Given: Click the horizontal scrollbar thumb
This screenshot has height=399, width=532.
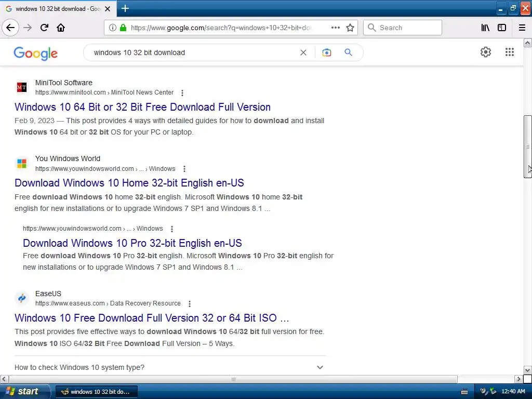Looking at the screenshot, I should tap(233, 379).
